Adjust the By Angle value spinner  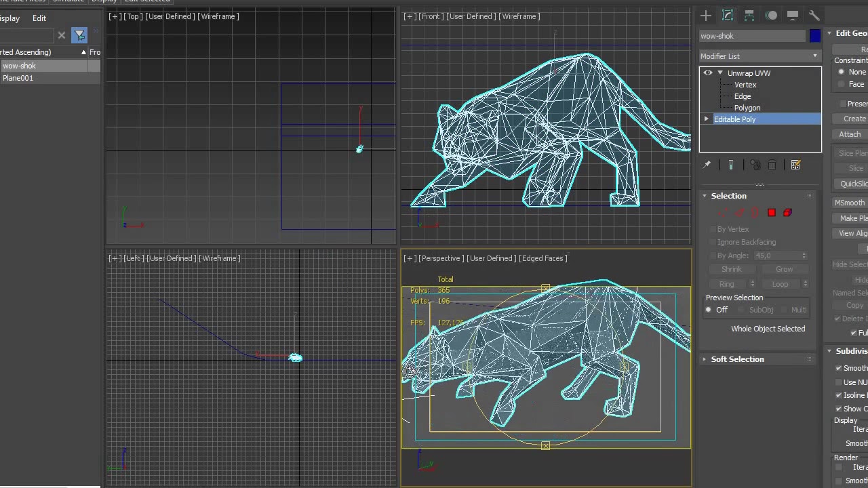pyautogui.click(x=804, y=256)
